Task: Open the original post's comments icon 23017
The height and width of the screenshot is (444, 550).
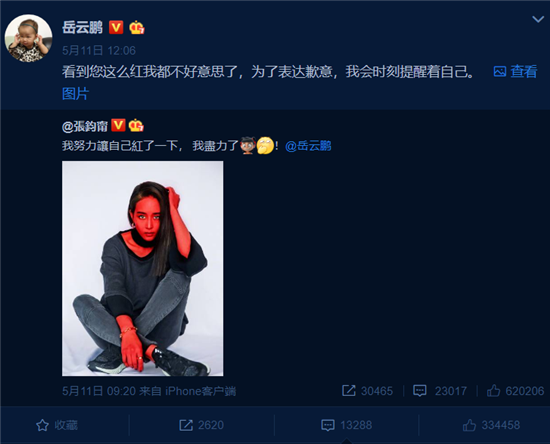Action: click(x=440, y=391)
